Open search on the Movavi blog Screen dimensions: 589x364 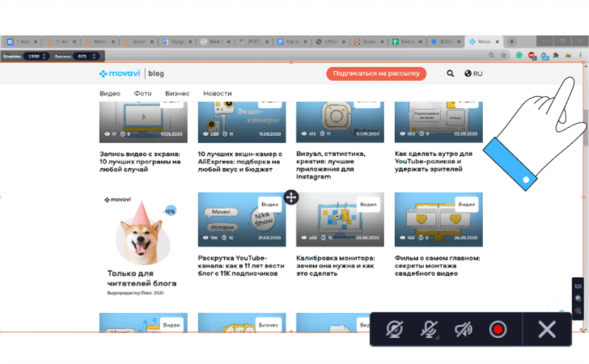(x=451, y=74)
